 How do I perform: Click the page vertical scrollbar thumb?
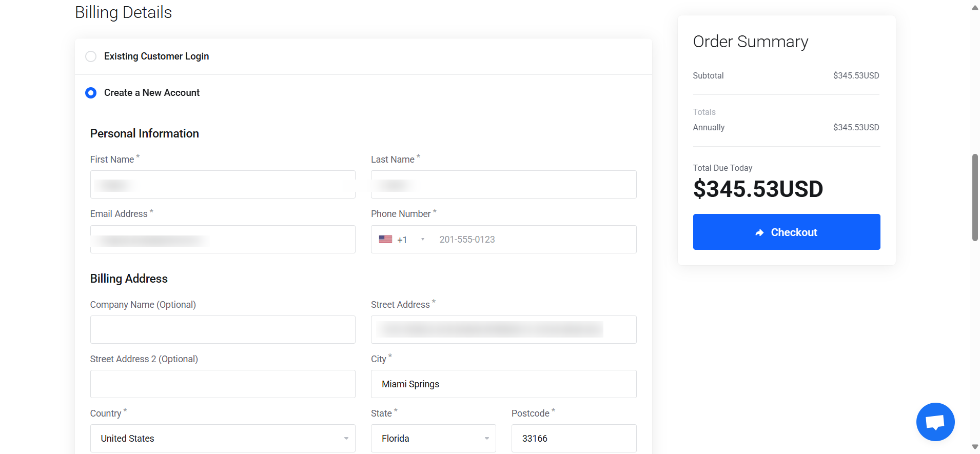click(975, 198)
